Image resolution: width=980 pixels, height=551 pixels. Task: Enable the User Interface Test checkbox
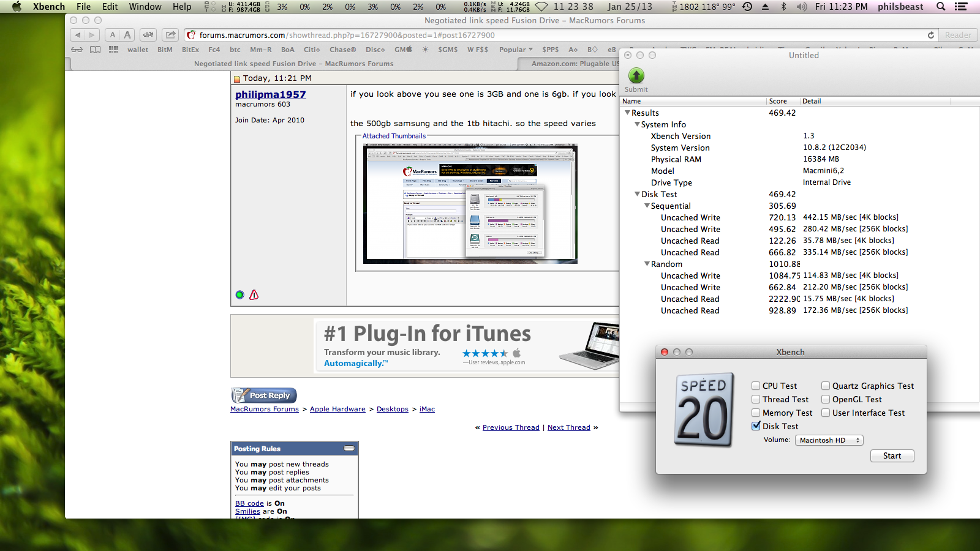[826, 413]
